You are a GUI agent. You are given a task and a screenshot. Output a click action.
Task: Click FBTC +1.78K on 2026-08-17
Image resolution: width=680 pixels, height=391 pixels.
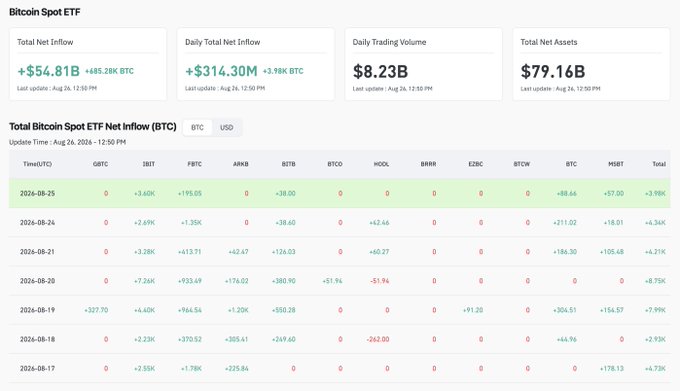point(191,368)
